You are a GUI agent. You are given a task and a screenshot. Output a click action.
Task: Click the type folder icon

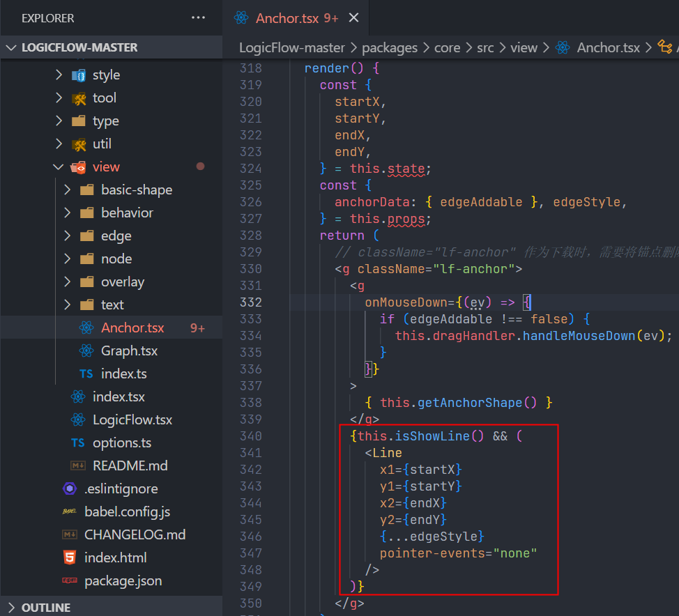coord(78,121)
